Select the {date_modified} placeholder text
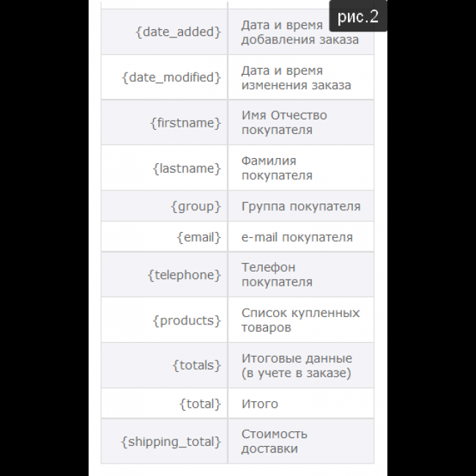 [x=171, y=78]
